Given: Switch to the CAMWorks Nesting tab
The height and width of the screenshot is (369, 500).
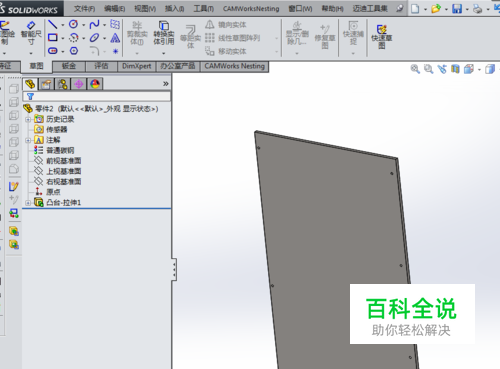Looking at the screenshot, I should tap(234, 66).
